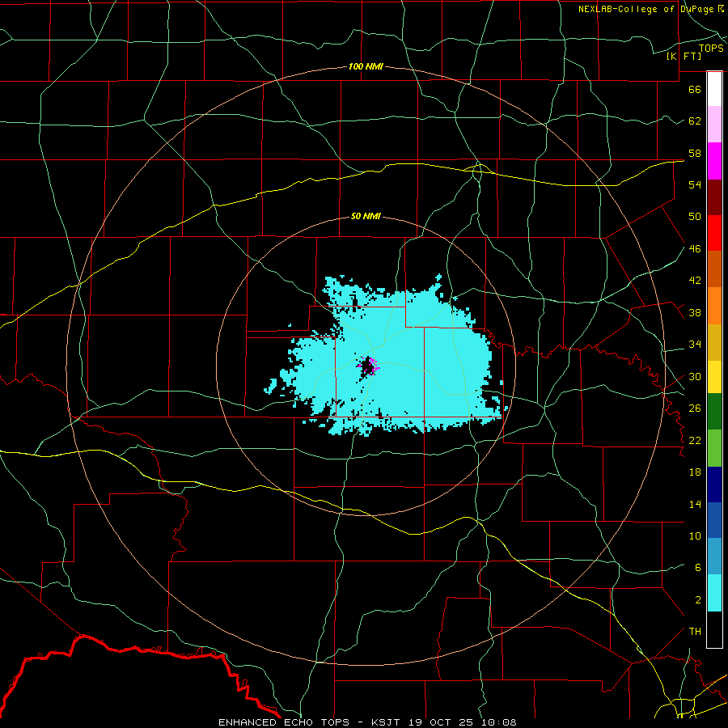Click the '50 NMI' range ring label
This screenshot has width=728, height=728.
coord(366,216)
